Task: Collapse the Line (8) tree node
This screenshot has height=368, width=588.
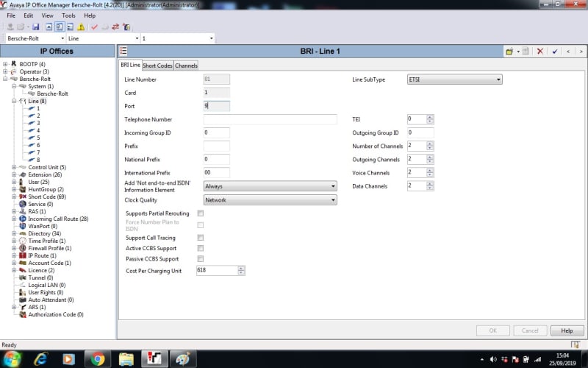Action: tap(14, 101)
